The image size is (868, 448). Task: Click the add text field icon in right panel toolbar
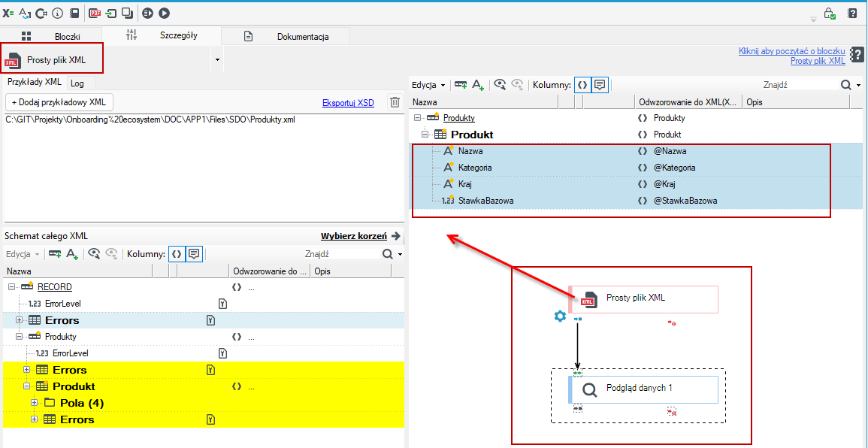click(x=478, y=85)
